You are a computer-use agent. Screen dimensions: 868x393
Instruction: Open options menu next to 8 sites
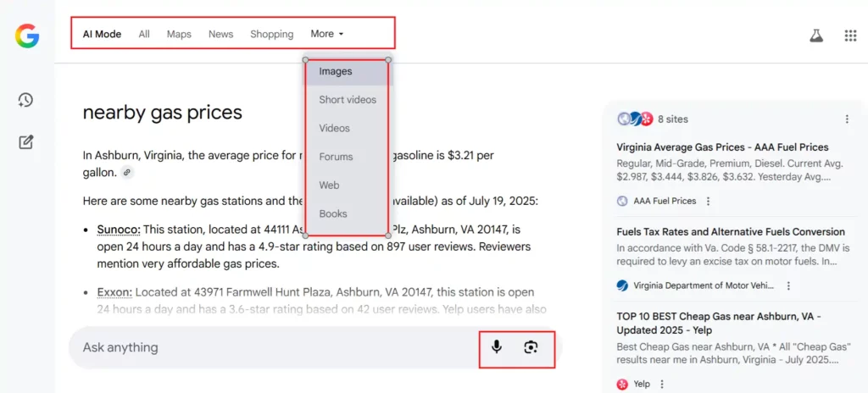click(847, 119)
